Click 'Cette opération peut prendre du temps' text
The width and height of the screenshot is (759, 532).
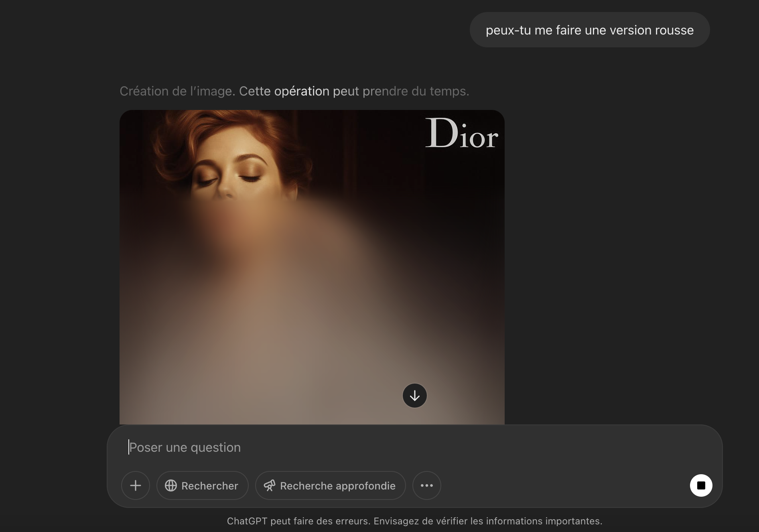coord(354,91)
